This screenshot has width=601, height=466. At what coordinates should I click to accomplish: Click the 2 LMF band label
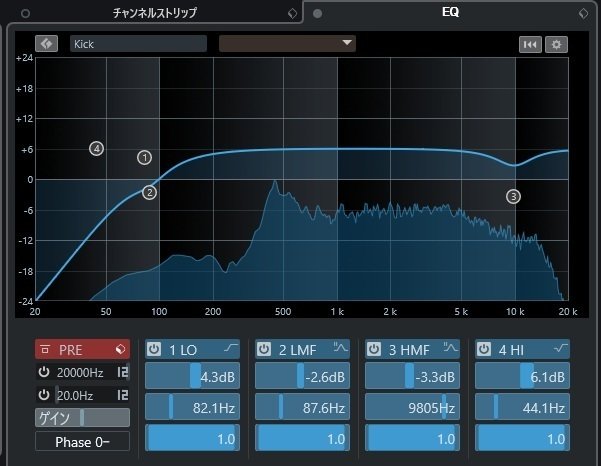tap(298, 350)
